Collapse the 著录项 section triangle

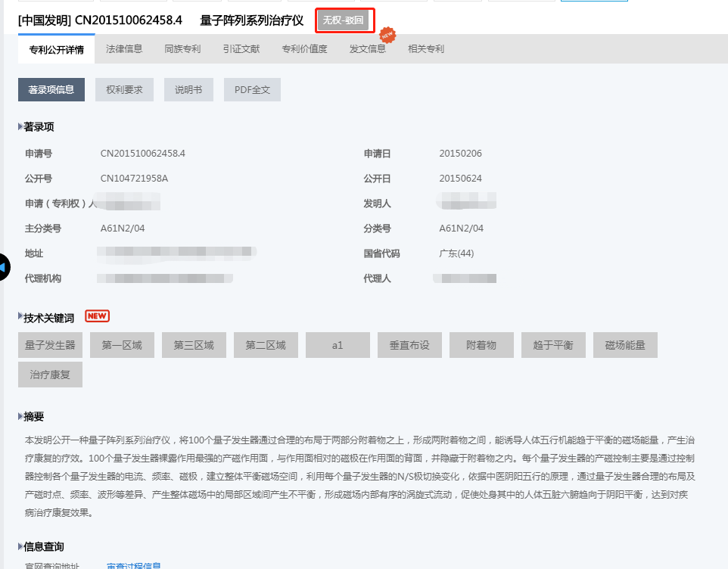20,126
